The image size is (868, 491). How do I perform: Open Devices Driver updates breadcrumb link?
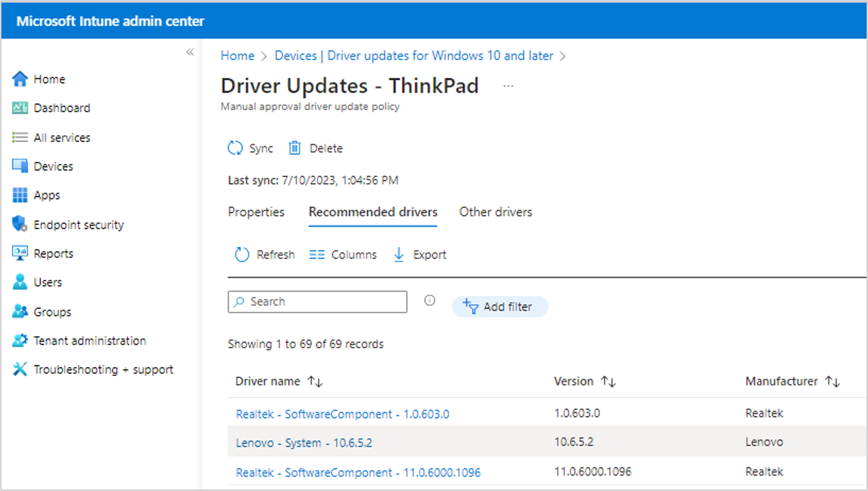click(414, 55)
